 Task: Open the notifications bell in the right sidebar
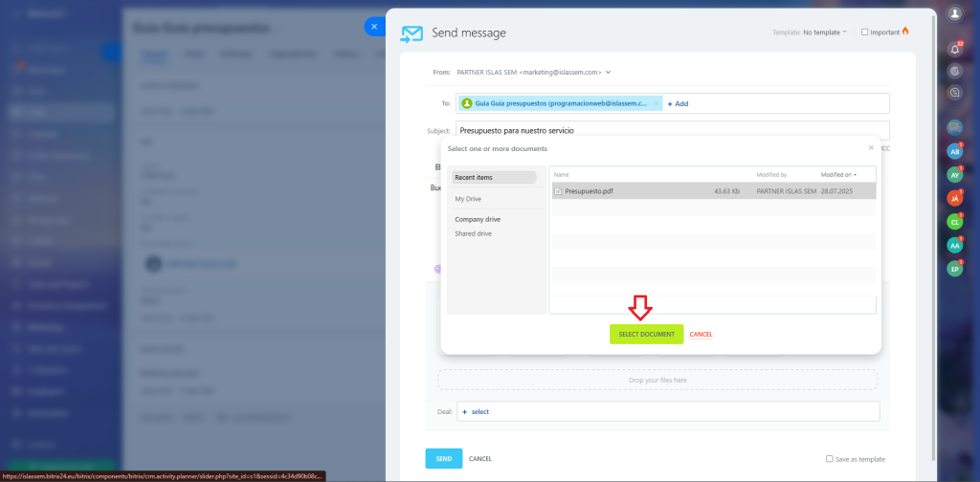[x=954, y=49]
